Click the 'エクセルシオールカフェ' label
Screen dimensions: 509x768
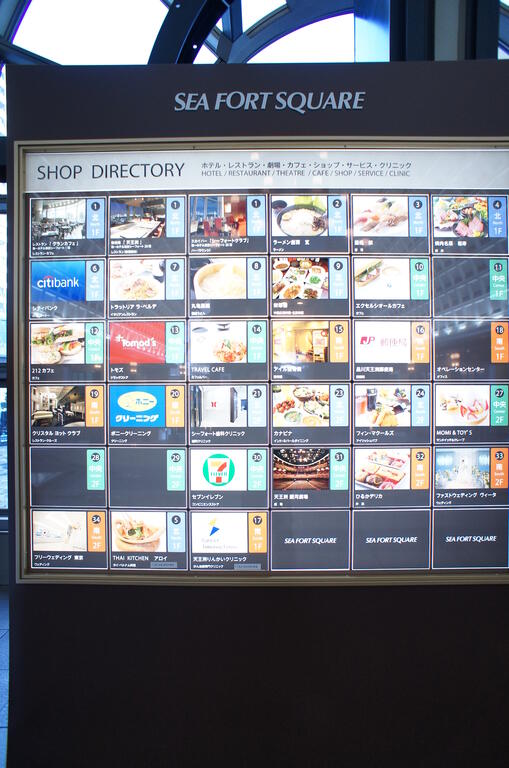[x=380, y=306]
